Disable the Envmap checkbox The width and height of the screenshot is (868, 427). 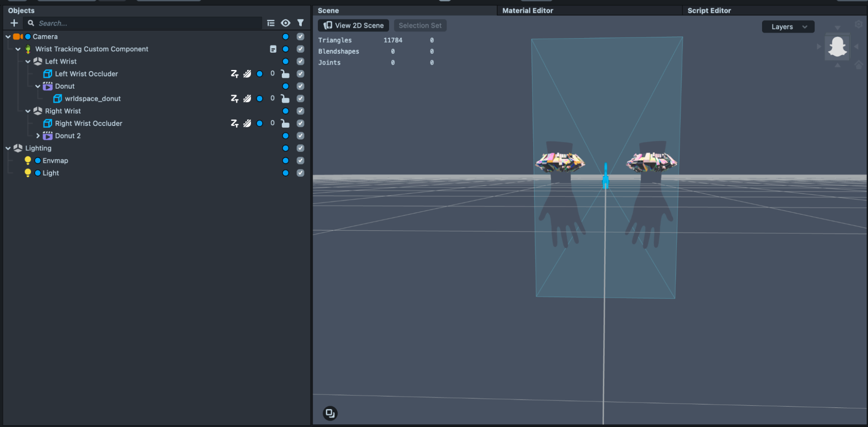(x=300, y=161)
